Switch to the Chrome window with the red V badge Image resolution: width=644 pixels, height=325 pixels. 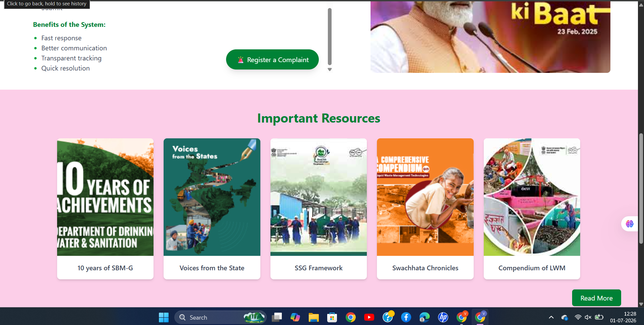(x=462, y=317)
